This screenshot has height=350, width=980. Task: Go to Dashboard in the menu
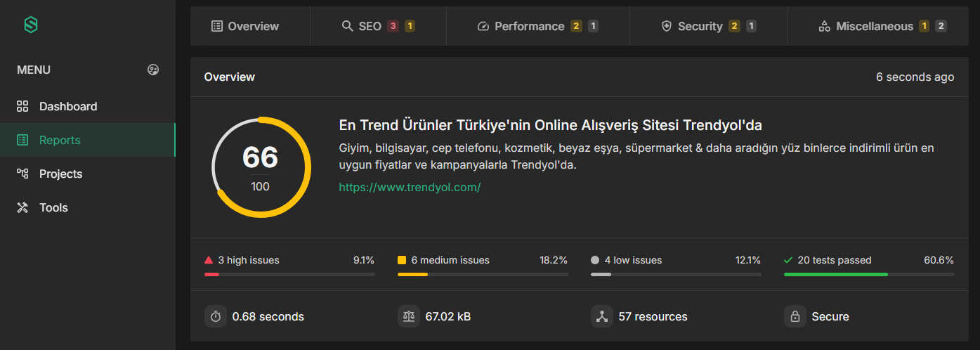pos(88,106)
